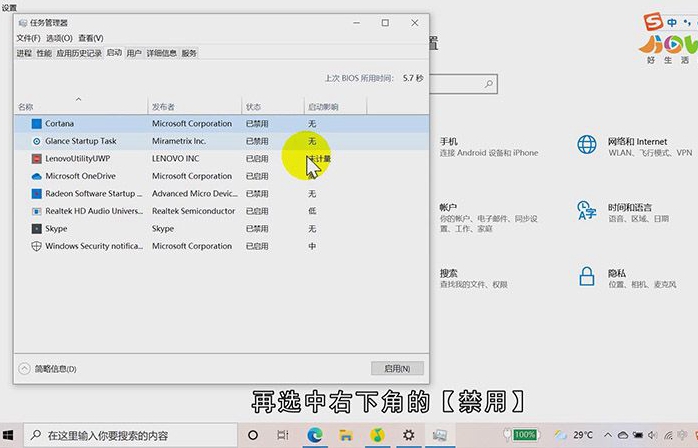Click the Radeon Software Startup icon

tap(37, 194)
